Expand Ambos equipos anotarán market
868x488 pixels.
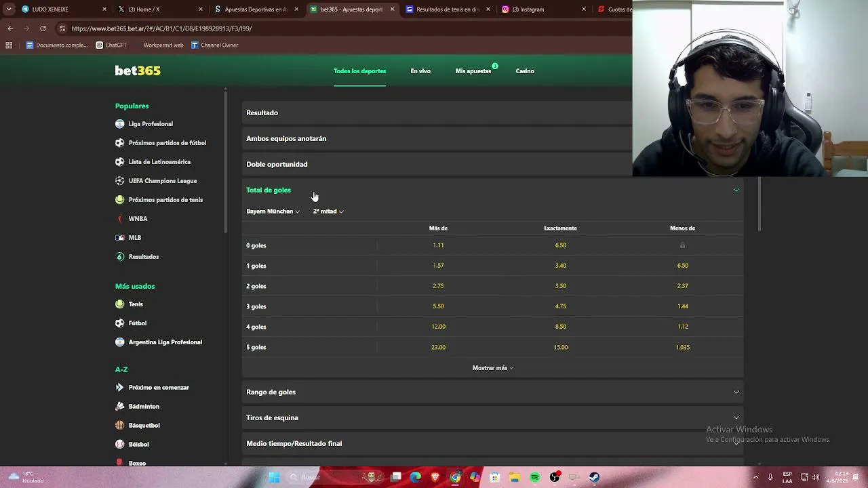[437, 138]
